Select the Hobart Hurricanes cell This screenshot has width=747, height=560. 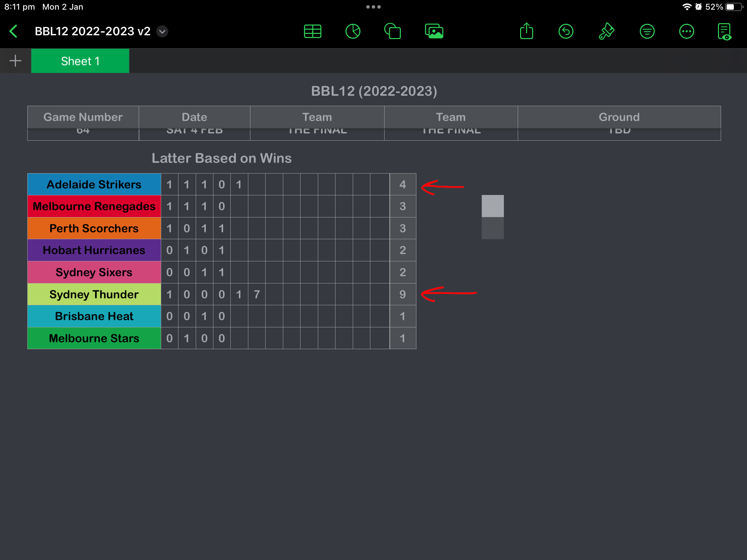[x=94, y=250]
